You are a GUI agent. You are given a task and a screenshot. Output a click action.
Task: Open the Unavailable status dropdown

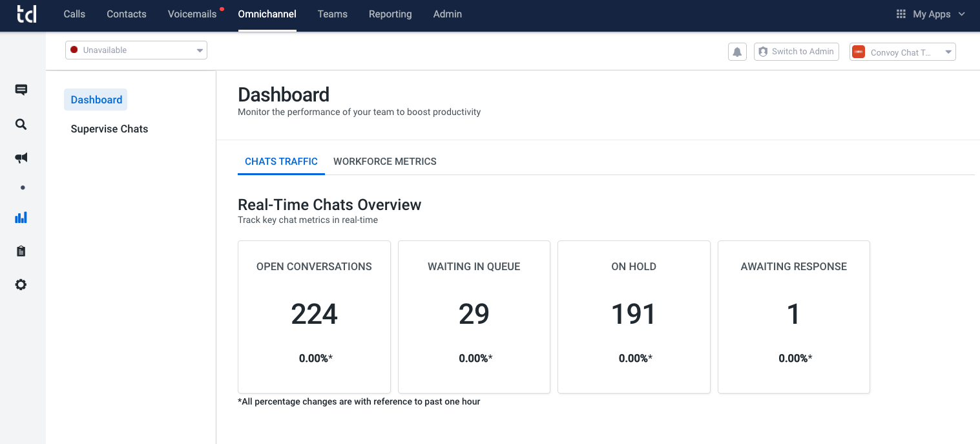click(x=136, y=50)
